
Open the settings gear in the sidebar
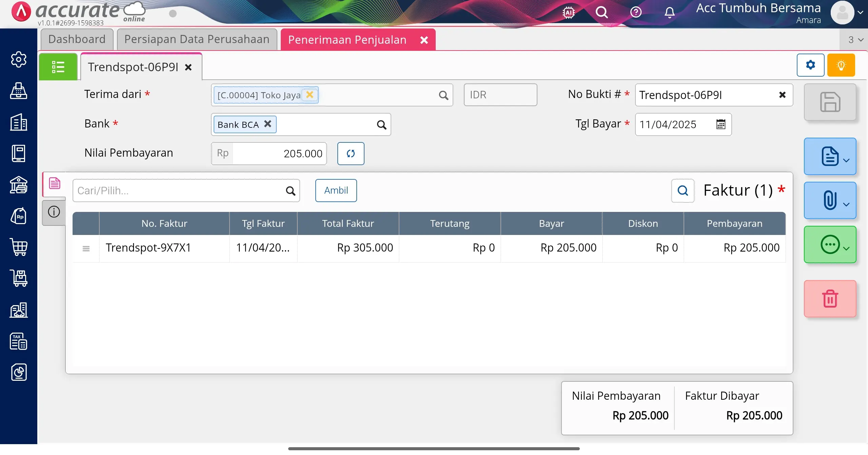19,60
